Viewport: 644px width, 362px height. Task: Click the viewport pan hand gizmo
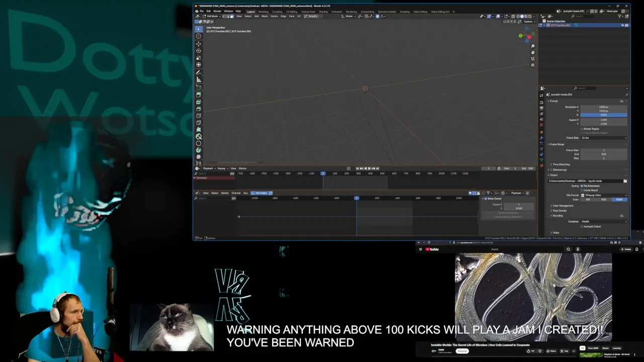point(533,52)
